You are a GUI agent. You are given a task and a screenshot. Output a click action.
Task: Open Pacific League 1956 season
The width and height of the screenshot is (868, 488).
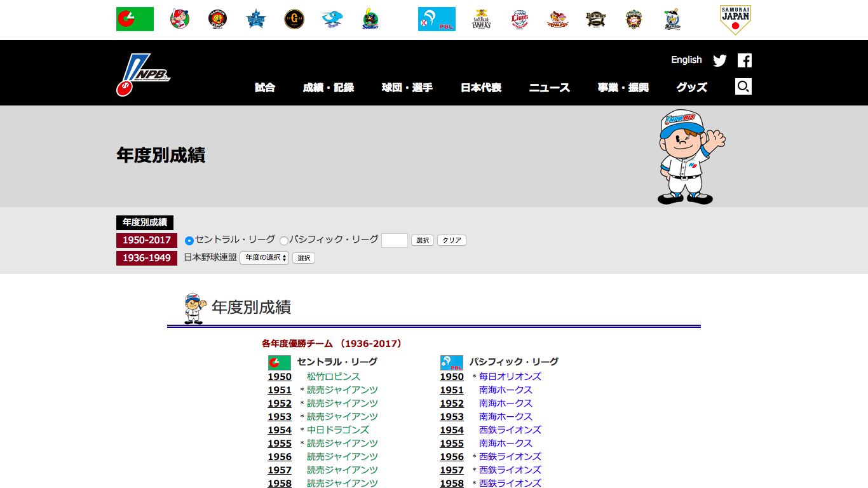452,457
